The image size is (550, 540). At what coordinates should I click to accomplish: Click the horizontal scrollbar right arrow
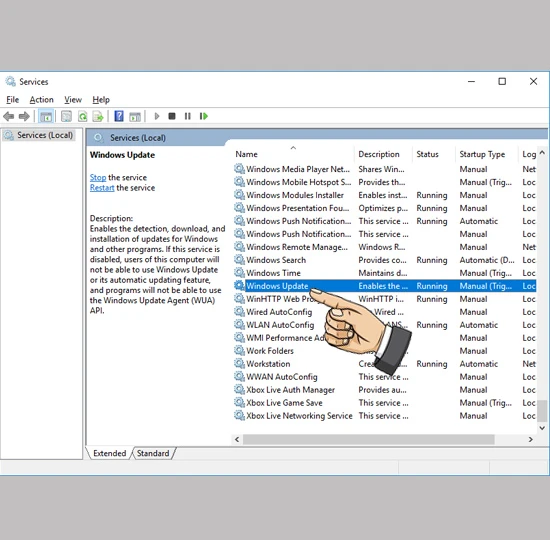[x=531, y=439]
